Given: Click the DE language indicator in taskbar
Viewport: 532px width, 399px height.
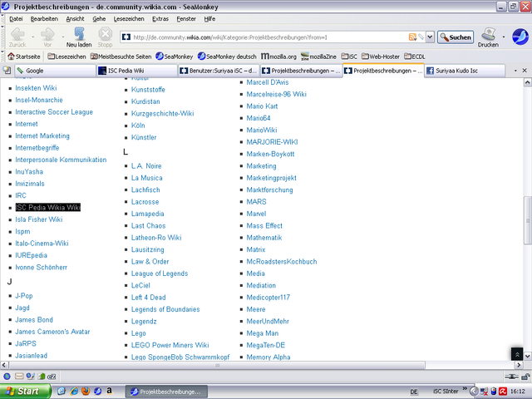Looking at the screenshot, I should pyautogui.click(x=414, y=392).
